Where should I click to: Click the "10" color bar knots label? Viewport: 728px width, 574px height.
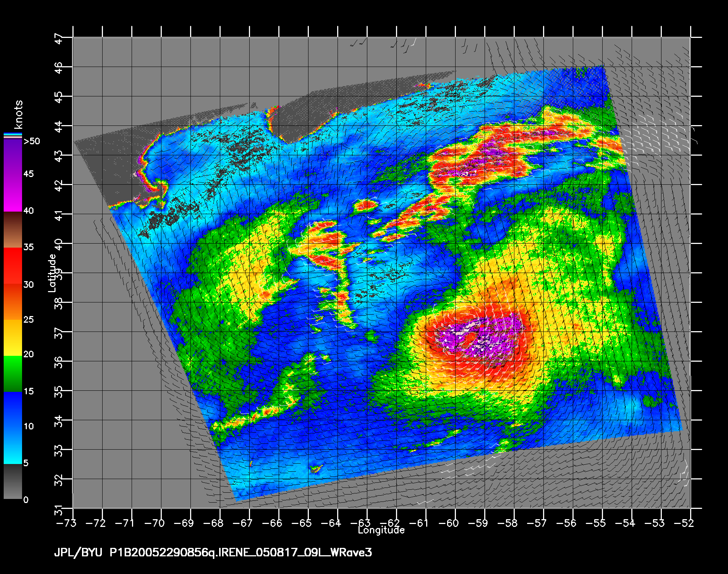[x=29, y=426]
